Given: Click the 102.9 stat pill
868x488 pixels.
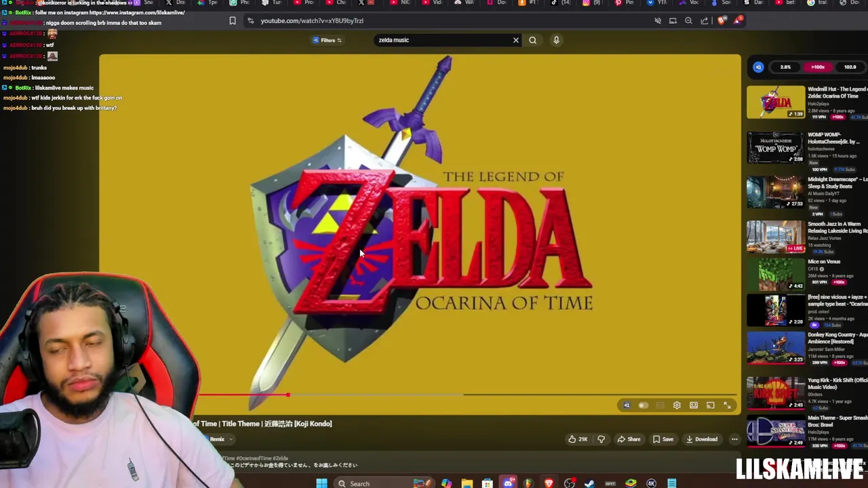Looking at the screenshot, I should 850,67.
